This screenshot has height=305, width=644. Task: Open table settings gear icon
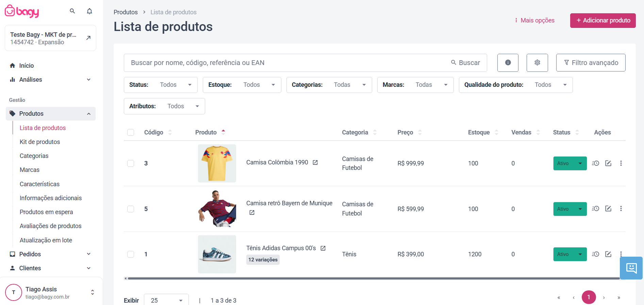537,63
